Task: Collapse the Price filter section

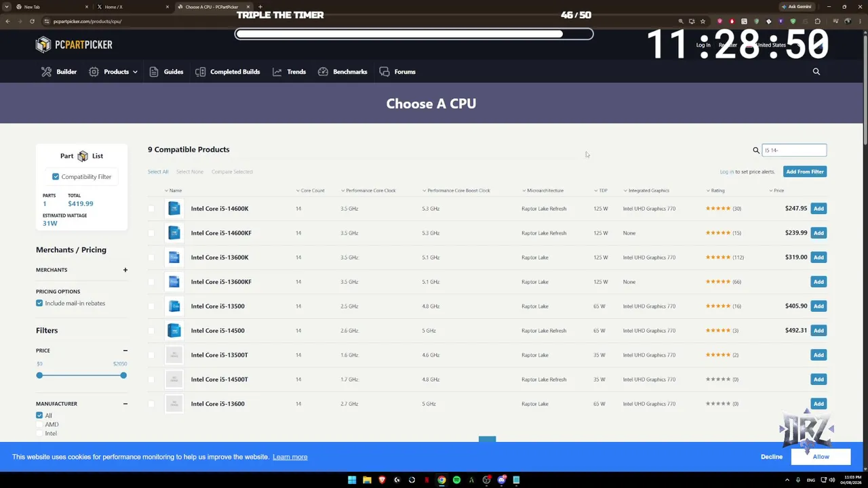Action: (x=125, y=350)
